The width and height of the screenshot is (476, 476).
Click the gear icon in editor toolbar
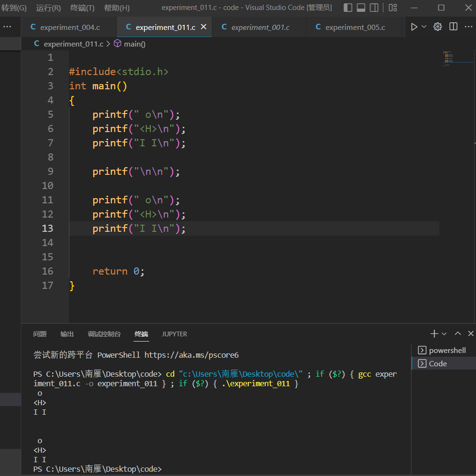click(438, 27)
